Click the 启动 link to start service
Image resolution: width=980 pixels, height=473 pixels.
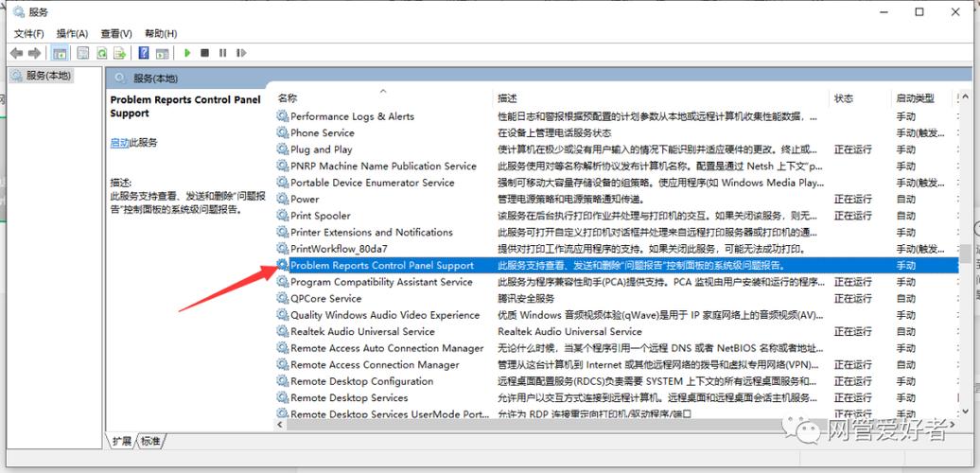(x=119, y=143)
